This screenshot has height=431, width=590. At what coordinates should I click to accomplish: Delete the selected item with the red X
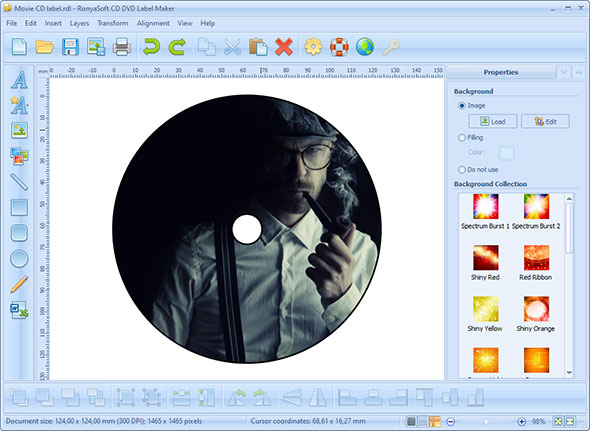(284, 47)
